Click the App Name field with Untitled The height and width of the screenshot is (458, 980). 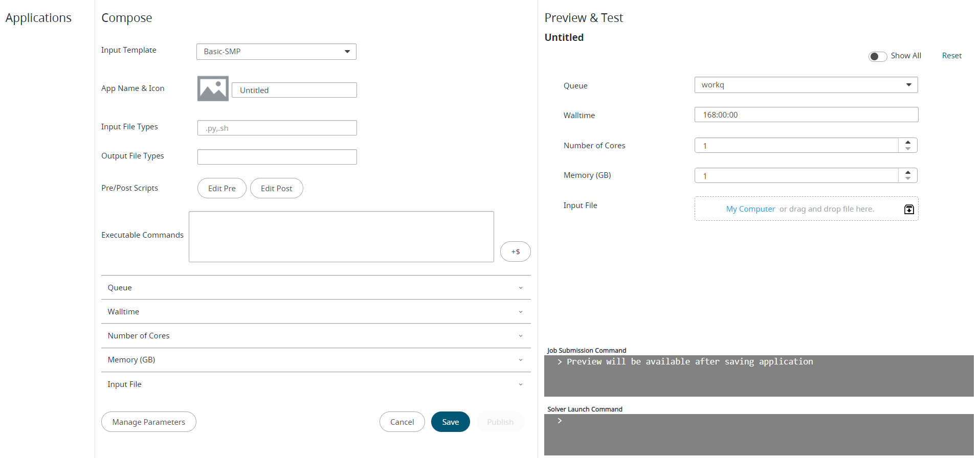pyautogui.click(x=294, y=90)
